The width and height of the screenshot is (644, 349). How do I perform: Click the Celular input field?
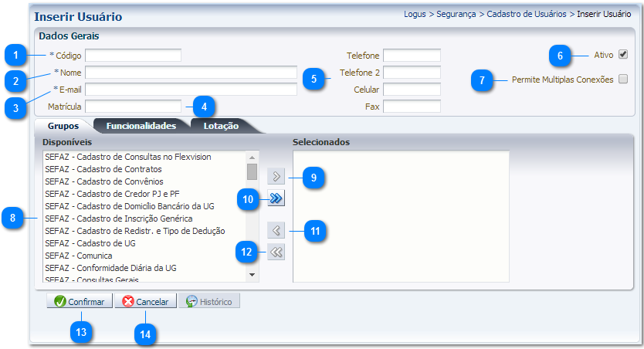pyautogui.click(x=411, y=89)
